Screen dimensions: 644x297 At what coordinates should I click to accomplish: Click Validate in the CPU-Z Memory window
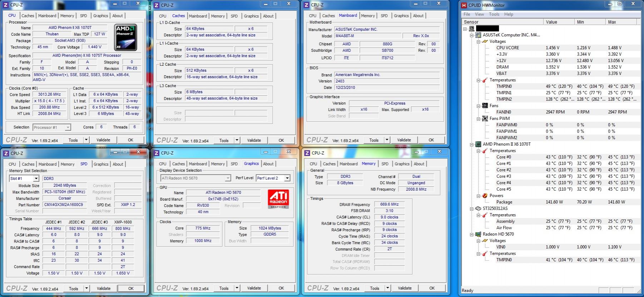405,288
